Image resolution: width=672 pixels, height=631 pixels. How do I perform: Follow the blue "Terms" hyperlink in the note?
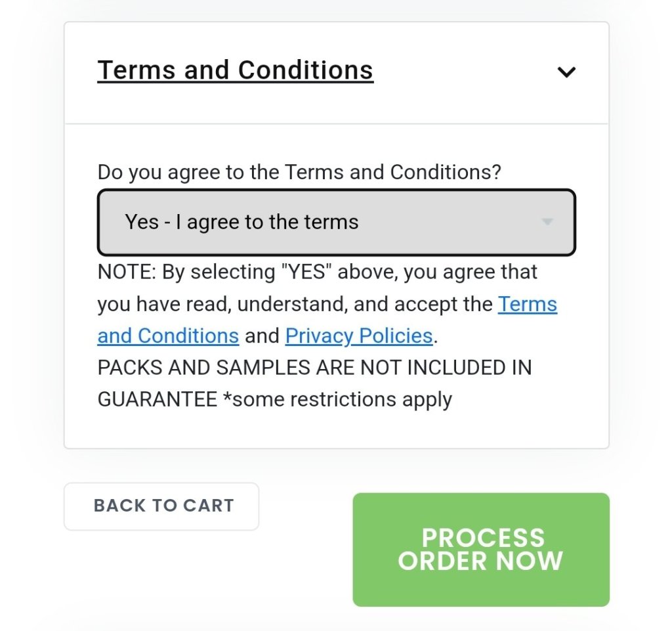(x=528, y=304)
